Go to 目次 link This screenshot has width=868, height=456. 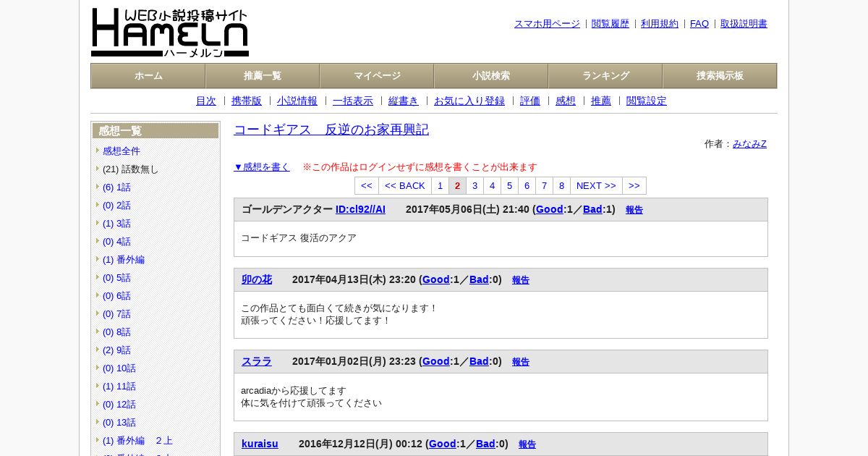pos(206,101)
